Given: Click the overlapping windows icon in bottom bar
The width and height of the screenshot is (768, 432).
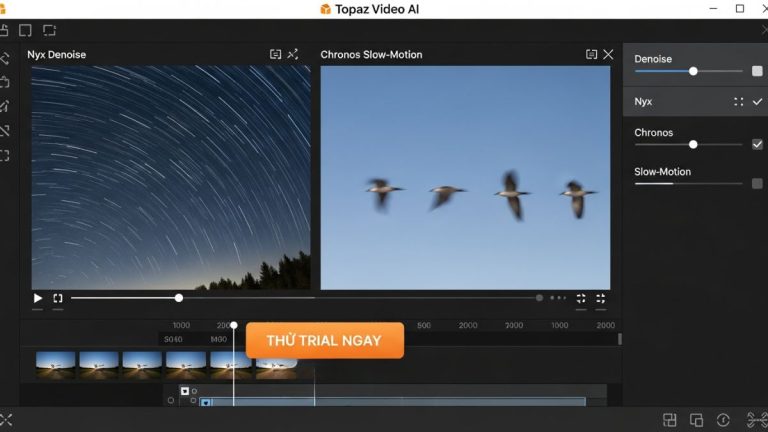Looking at the screenshot, I should [696, 420].
